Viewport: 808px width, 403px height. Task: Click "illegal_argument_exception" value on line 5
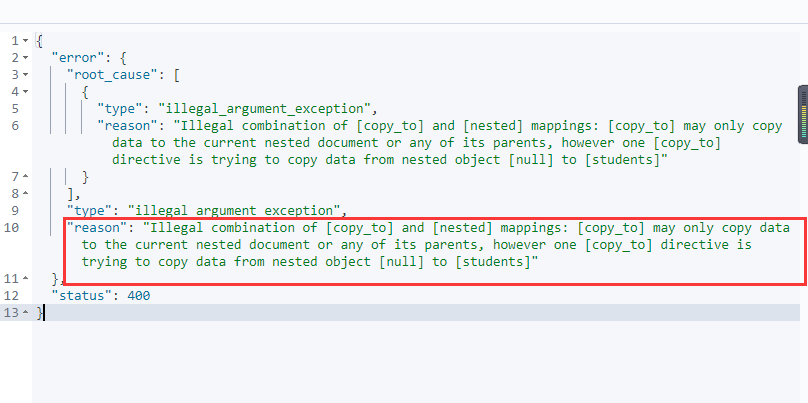tap(264, 109)
